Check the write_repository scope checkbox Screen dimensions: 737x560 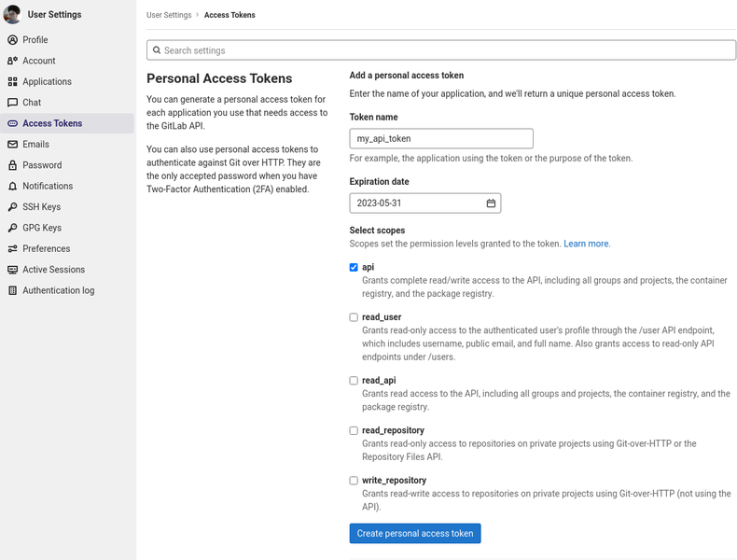pos(354,481)
